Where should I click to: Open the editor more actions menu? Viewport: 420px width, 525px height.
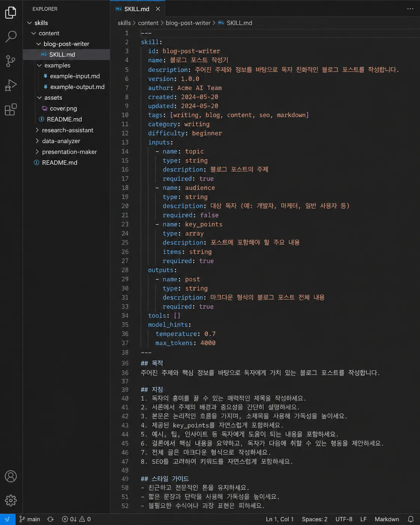click(411, 8)
